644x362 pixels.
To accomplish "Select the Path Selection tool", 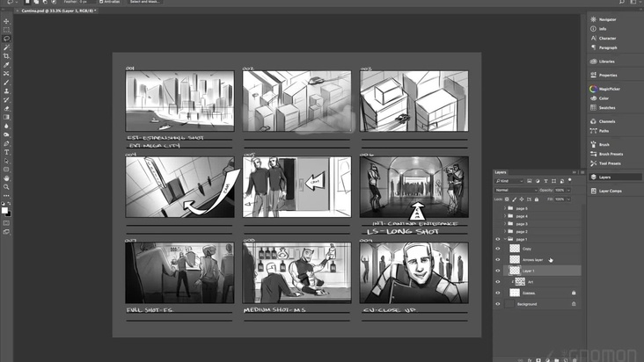I will 6,161.
